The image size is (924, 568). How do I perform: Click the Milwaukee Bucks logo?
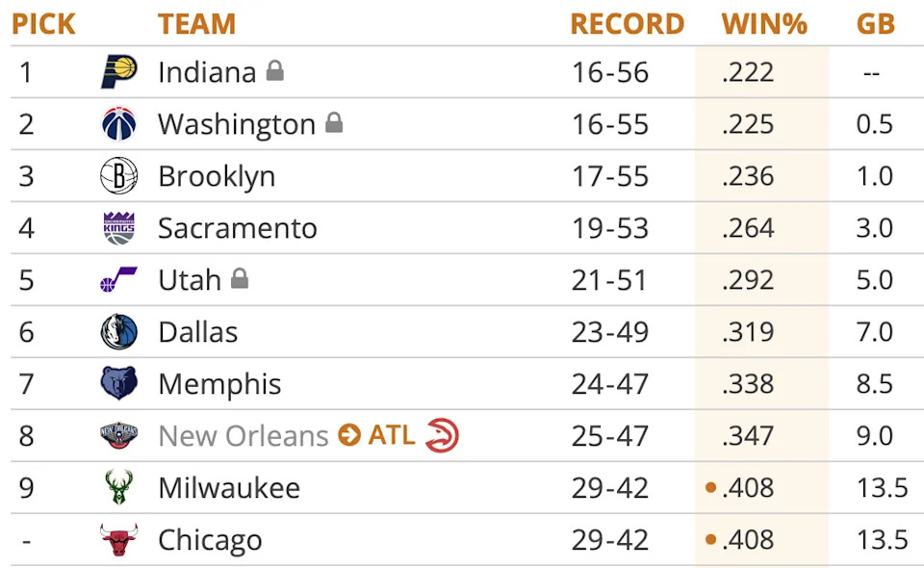tap(119, 488)
